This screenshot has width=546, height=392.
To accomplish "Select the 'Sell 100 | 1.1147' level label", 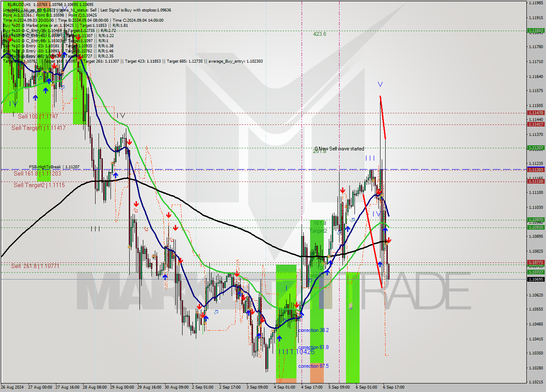I will pyautogui.click(x=38, y=116).
